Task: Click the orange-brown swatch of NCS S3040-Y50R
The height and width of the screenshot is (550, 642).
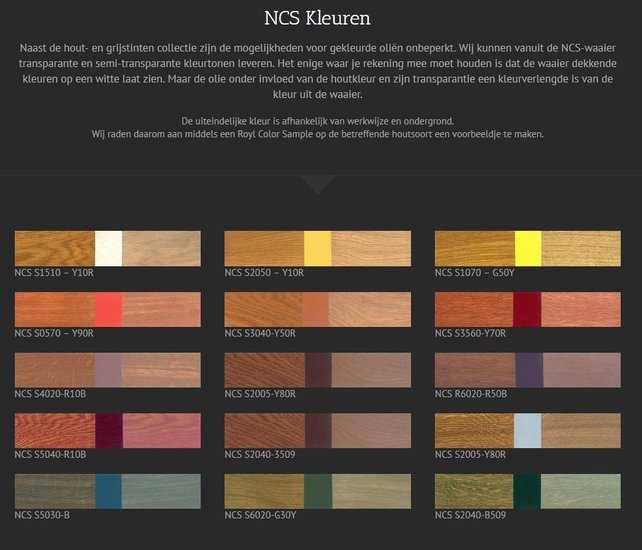Action: click(x=317, y=309)
